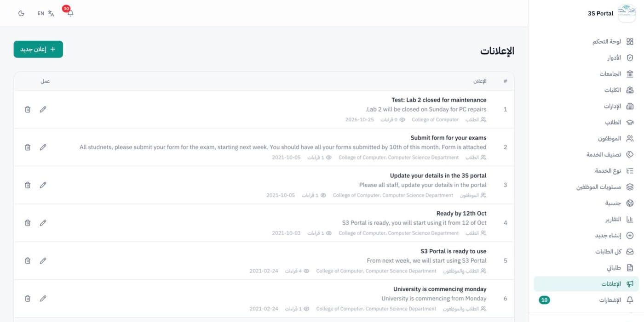Edit the 'Test: Lab 2 closed for maintenance' announcement

[x=43, y=109]
